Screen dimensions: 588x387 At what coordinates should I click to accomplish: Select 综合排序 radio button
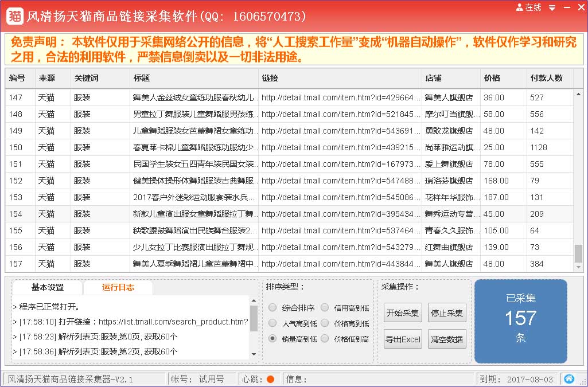272,307
